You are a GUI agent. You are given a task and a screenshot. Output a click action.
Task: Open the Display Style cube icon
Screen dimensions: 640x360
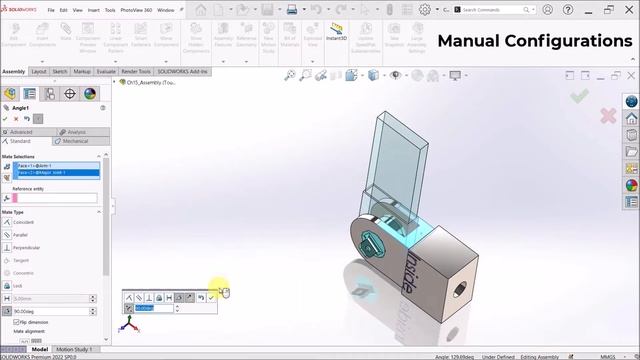[x=373, y=75]
